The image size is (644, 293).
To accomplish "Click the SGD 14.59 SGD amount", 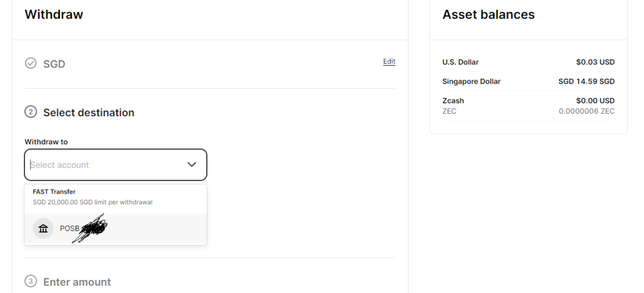I will (587, 81).
